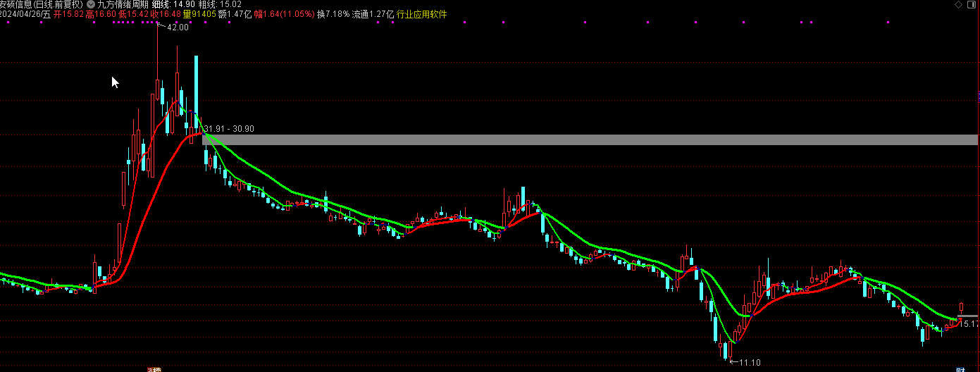980x372 pixels.
Task: Click the change value 幅1.64(11.05%)
Action: 284,14
